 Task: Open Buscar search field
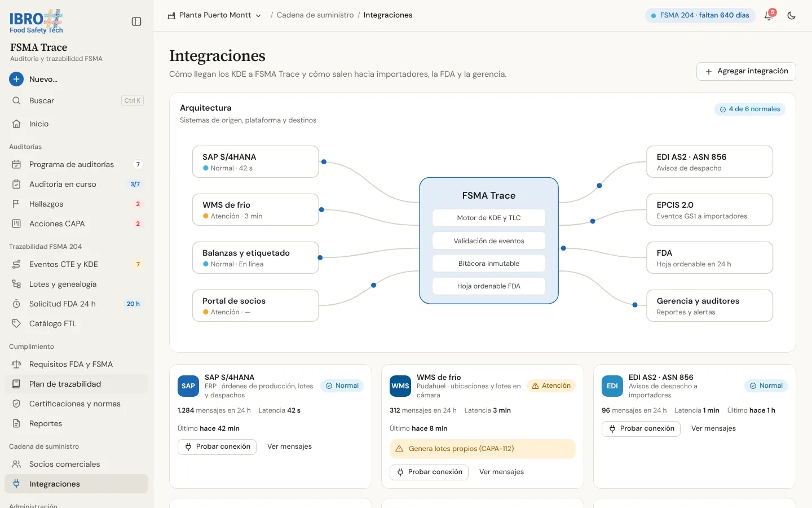[x=77, y=100]
